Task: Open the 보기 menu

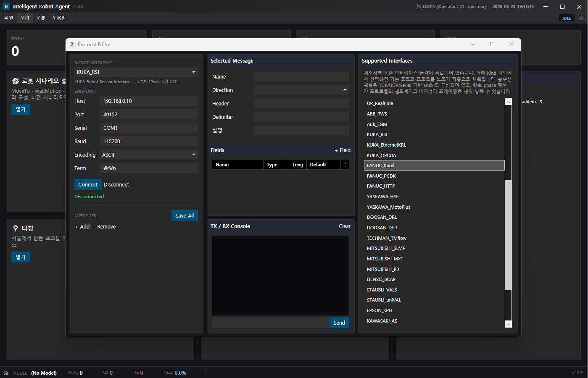Action: (25, 18)
